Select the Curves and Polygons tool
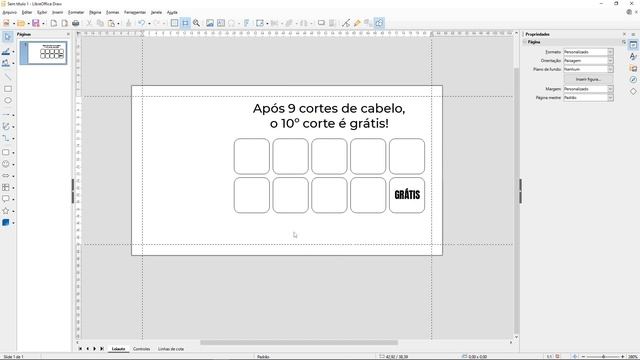Viewport: 640px width, 360px height. click(6, 127)
